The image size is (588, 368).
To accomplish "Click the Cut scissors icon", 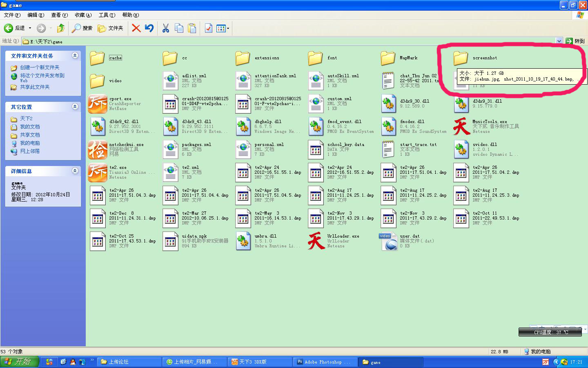I will click(166, 28).
